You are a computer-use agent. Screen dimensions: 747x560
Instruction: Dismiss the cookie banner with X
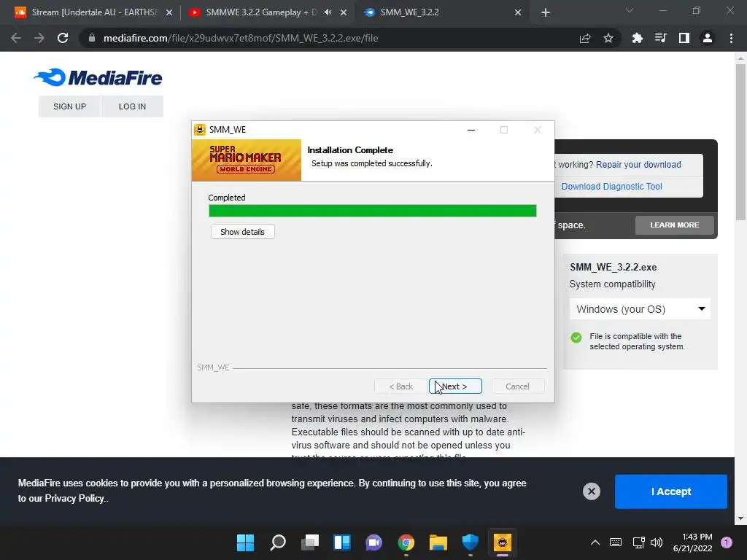pos(591,491)
